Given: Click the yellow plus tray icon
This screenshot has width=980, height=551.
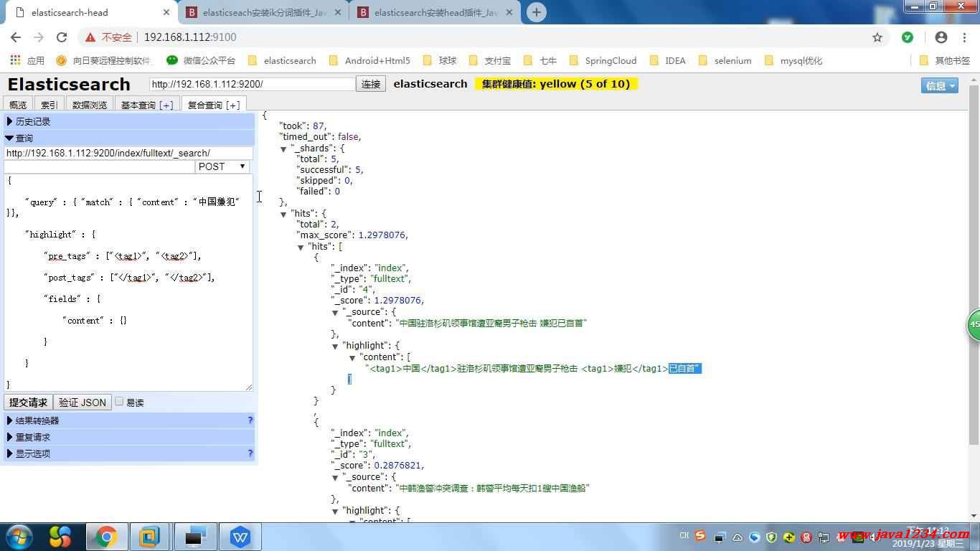Looking at the screenshot, I should click(x=789, y=537).
